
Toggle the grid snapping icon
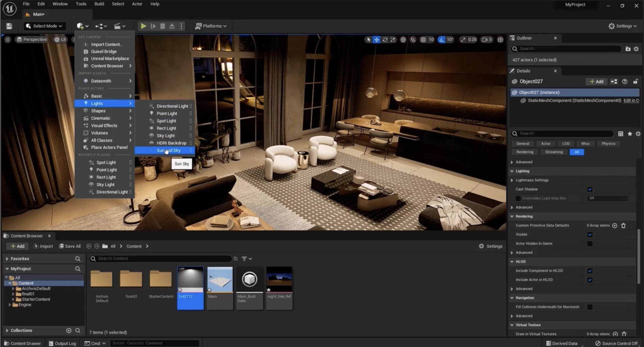tap(423, 39)
